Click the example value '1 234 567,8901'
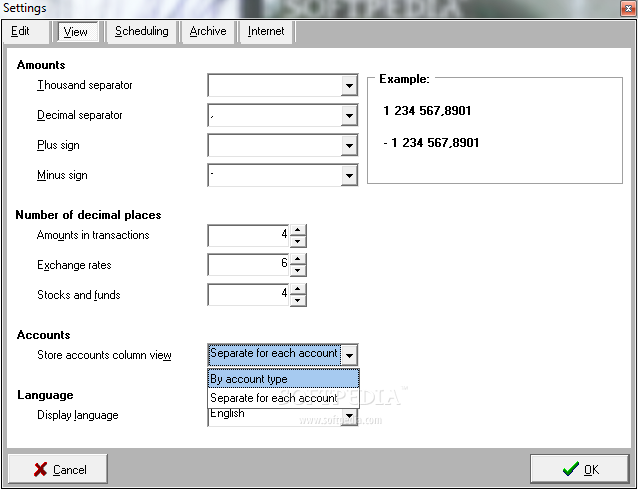 tap(427, 111)
